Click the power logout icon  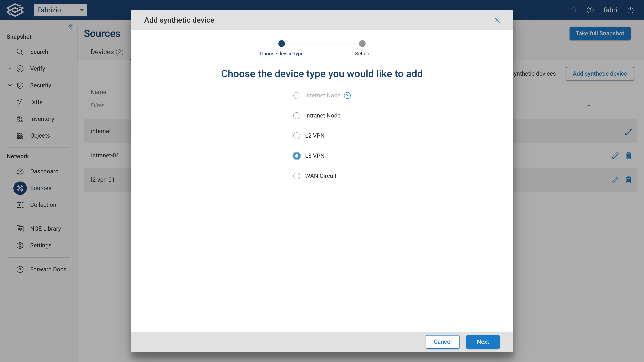[630, 10]
